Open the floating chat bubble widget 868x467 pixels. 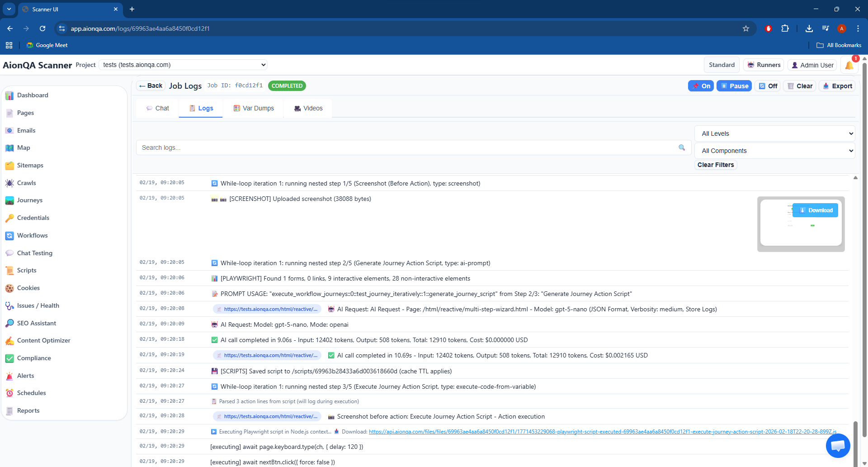coord(838,446)
